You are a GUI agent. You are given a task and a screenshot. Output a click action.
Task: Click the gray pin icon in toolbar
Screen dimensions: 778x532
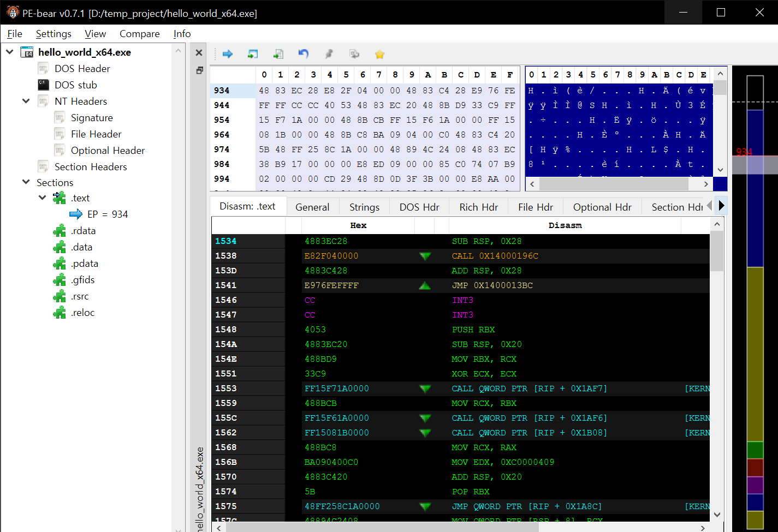pyautogui.click(x=329, y=54)
